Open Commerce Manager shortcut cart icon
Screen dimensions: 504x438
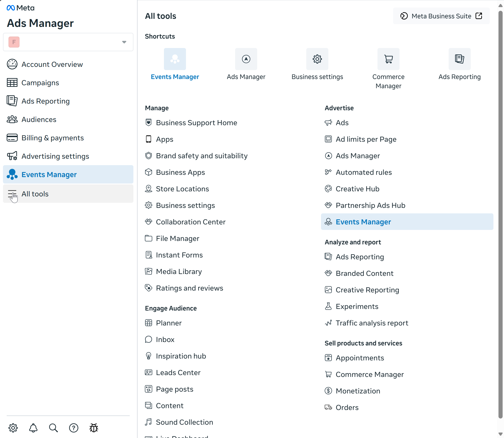(x=388, y=59)
